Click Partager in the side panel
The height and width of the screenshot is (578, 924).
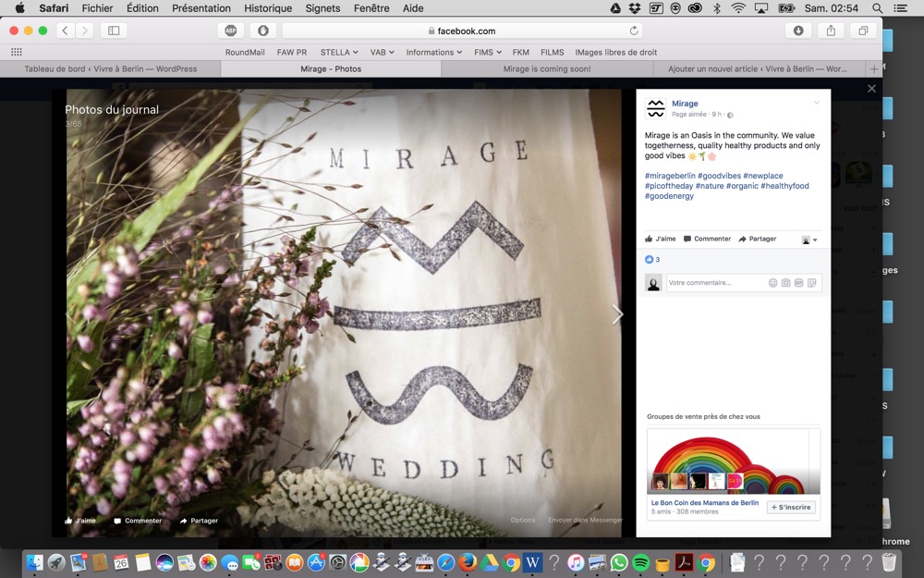758,239
